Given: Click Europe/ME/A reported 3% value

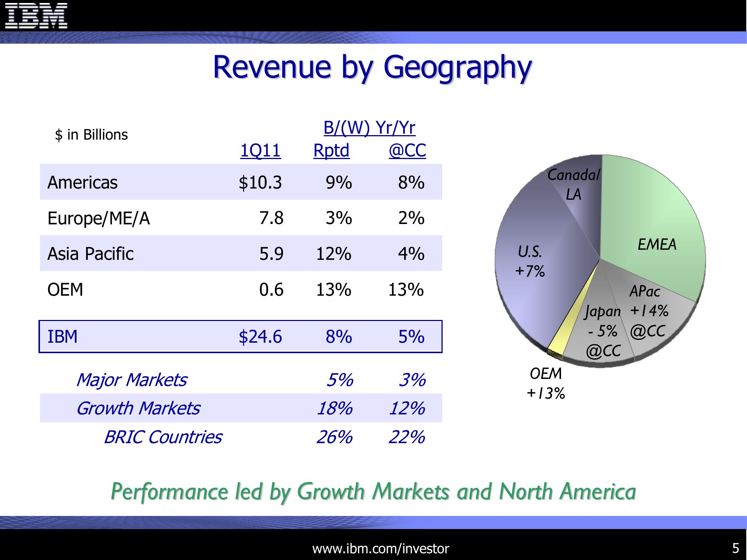Looking at the screenshot, I should (x=339, y=218).
